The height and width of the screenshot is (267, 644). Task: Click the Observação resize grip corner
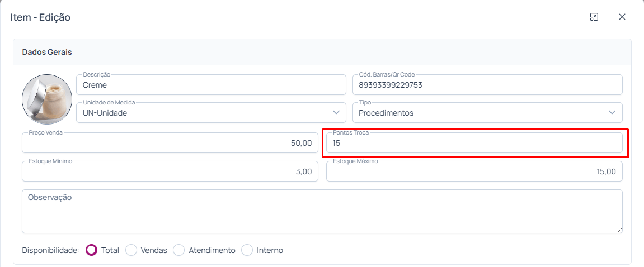[x=619, y=230]
